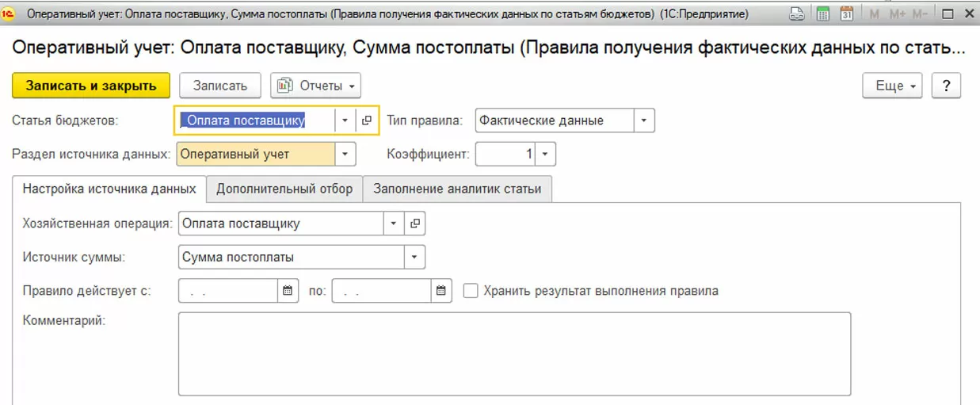The image size is (980, 405).
Task: Open Хозяйственная операция item with open-form icon
Action: pyautogui.click(x=415, y=224)
